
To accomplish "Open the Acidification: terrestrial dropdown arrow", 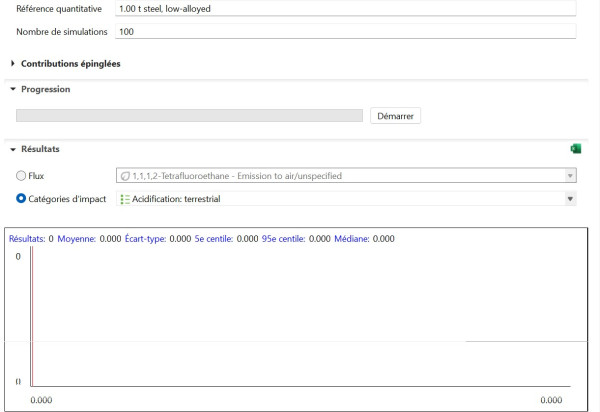I will tap(570, 199).
